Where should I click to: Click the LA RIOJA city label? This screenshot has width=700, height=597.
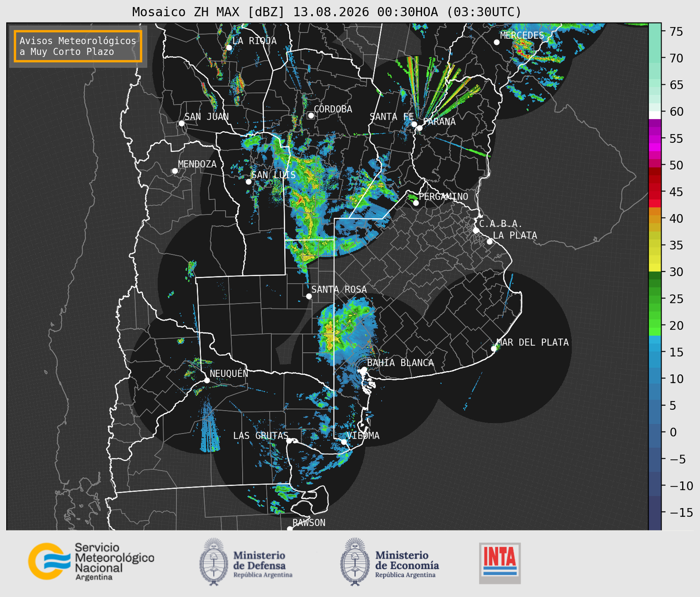(x=254, y=41)
